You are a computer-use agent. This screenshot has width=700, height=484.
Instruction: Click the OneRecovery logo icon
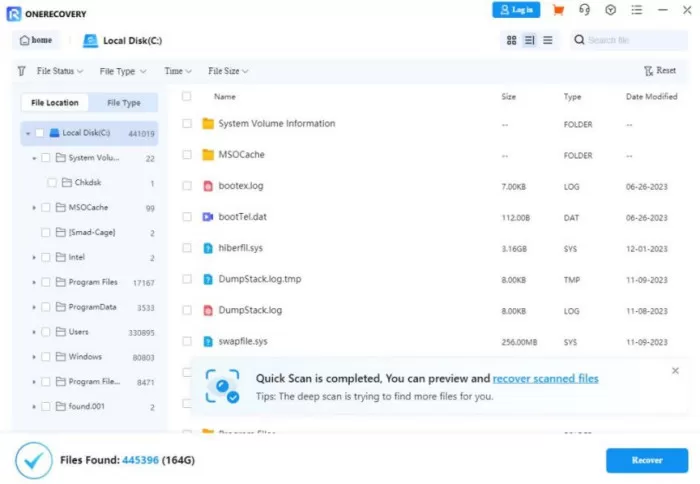(13, 14)
